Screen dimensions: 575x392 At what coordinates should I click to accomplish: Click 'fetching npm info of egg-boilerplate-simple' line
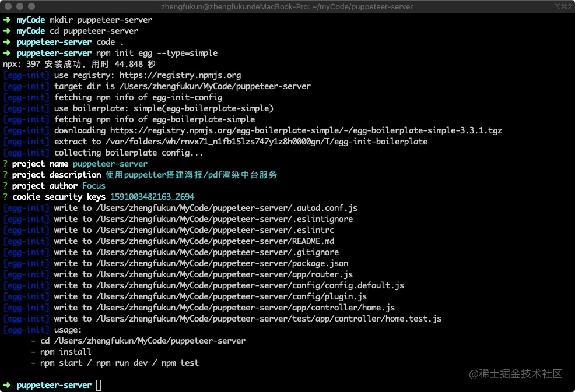click(x=129, y=119)
